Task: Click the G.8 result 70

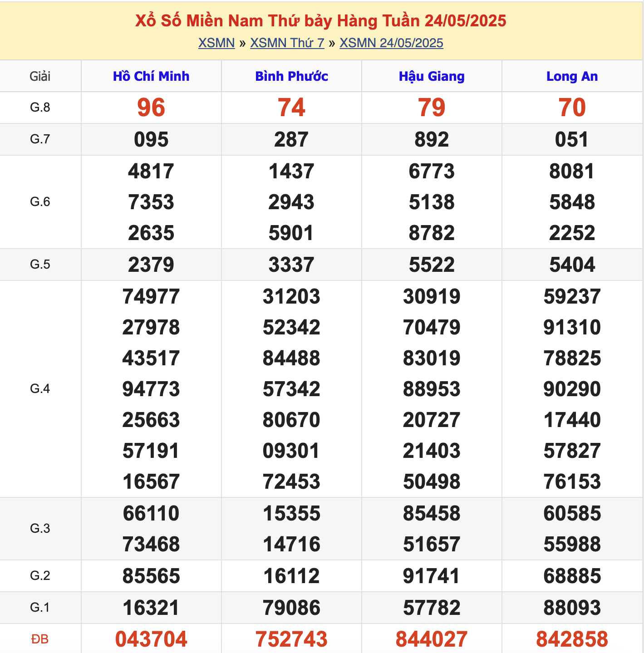Action: pos(572,108)
